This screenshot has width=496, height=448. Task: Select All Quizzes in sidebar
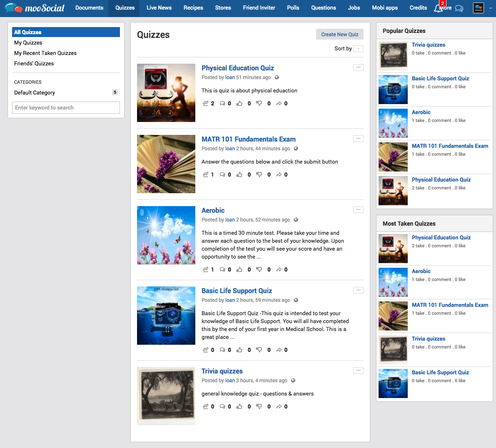66,32
